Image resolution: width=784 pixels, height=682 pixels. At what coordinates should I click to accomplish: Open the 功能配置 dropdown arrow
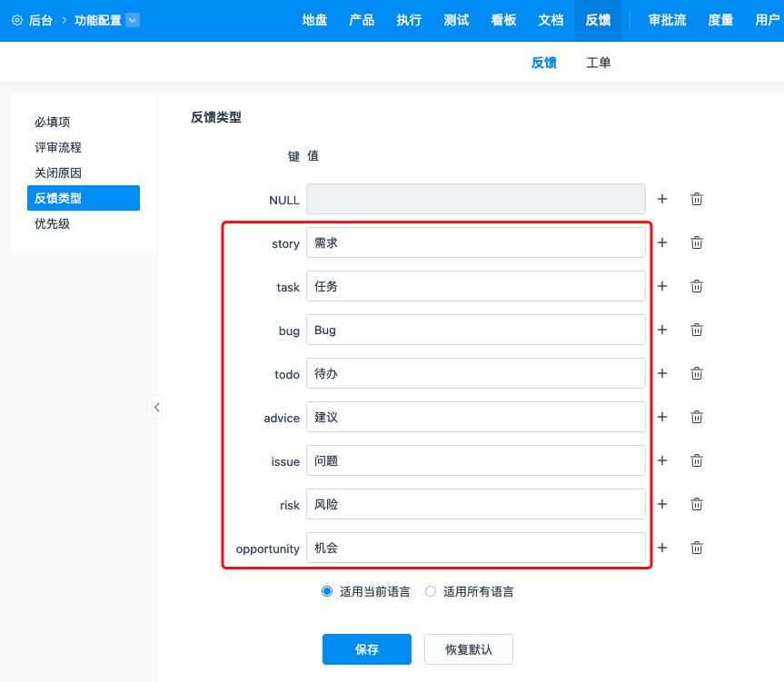coord(133,20)
